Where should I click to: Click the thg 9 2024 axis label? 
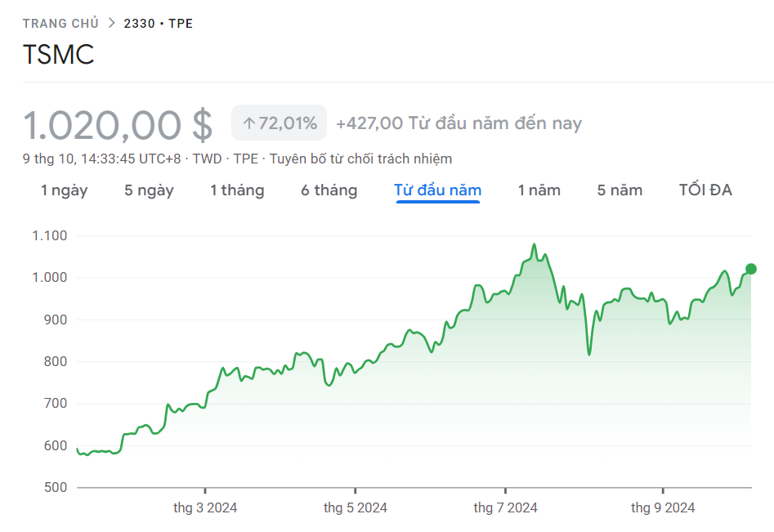pyautogui.click(x=663, y=507)
